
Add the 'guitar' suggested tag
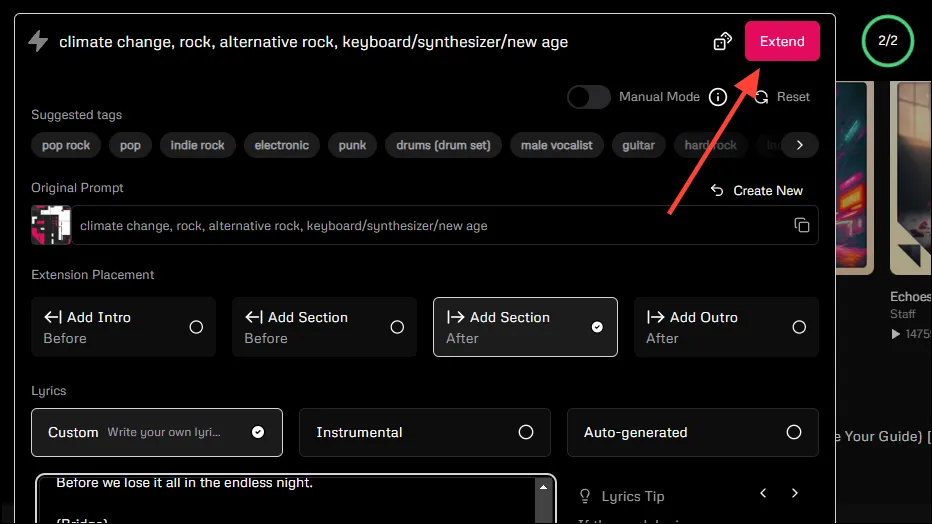[x=638, y=145]
